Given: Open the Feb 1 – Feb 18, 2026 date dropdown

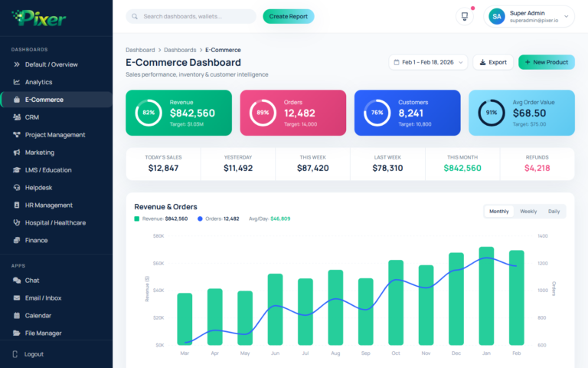Looking at the screenshot, I should (x=428, y=62).
